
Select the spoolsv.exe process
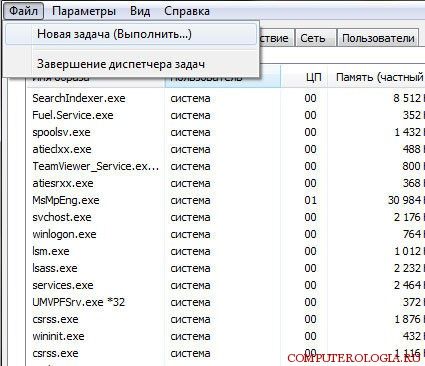(61, 132)
